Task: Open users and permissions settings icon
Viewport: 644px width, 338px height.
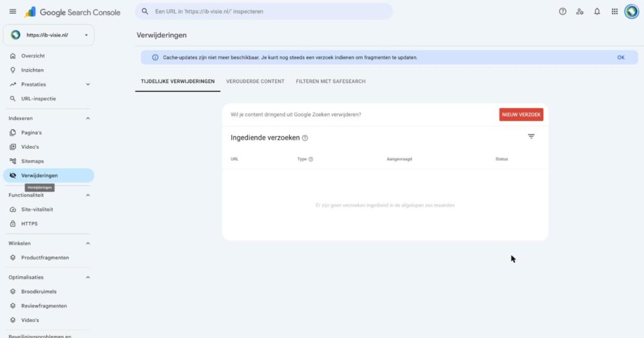Action: click(579, 11)
